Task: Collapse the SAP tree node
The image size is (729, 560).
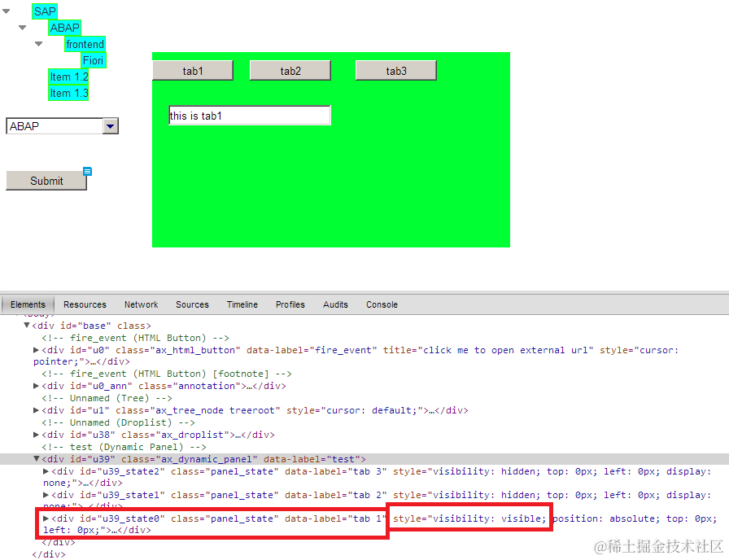Action: pos(6,11)
